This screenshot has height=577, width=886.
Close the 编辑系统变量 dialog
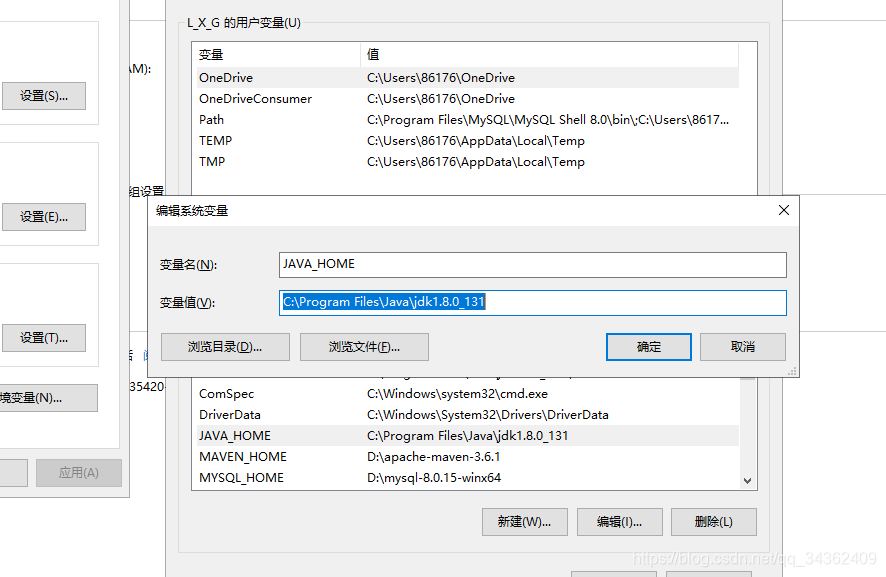click(783, 210)
